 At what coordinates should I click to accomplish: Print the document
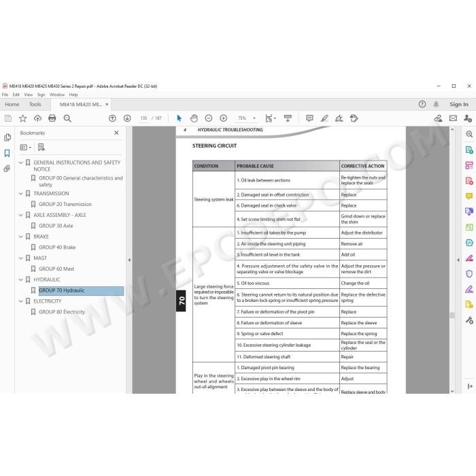(52, 118)
